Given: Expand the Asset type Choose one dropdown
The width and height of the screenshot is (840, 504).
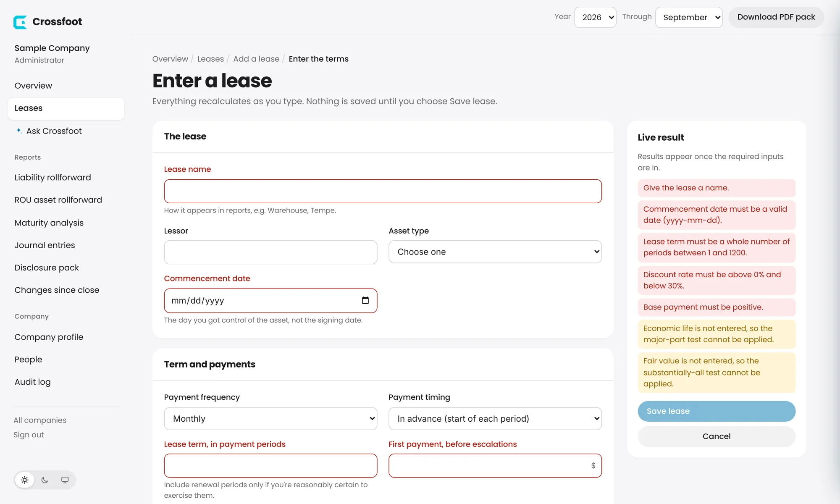Looking at the screenshot, I should point(495,252).
